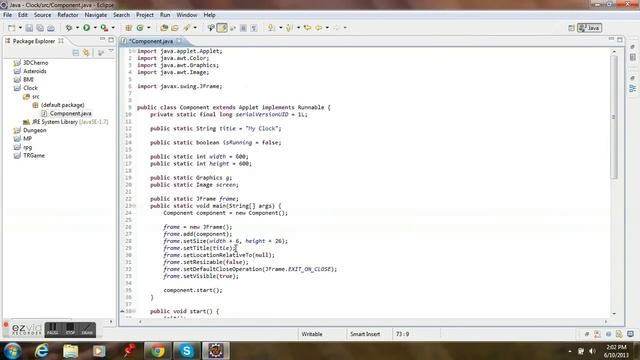The width and height of the screenshot is (640, 360).
Task: Open the Back history dropdown arrow
Action: point(327,28)
